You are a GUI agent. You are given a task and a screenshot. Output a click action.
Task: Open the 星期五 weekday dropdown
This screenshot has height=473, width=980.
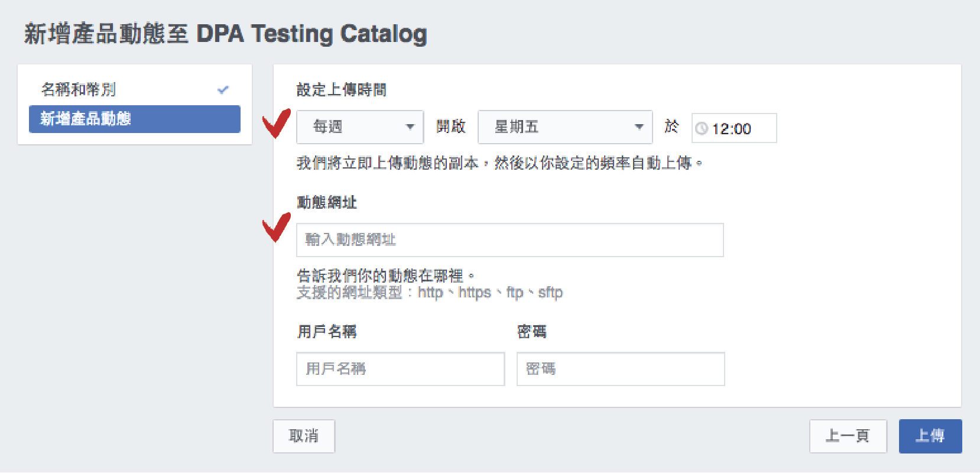(x=565, y=127)
